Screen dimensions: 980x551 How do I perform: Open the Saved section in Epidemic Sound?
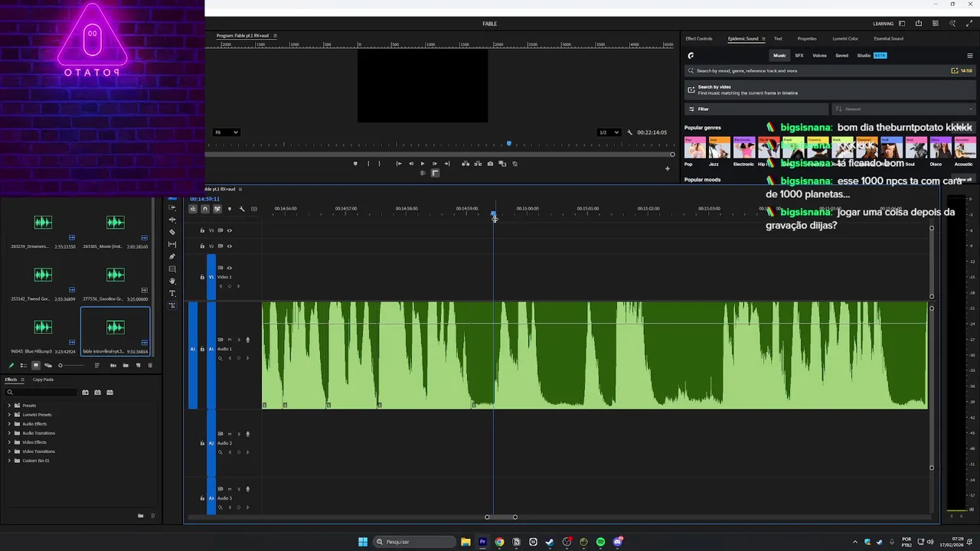(x=841, y=55)
